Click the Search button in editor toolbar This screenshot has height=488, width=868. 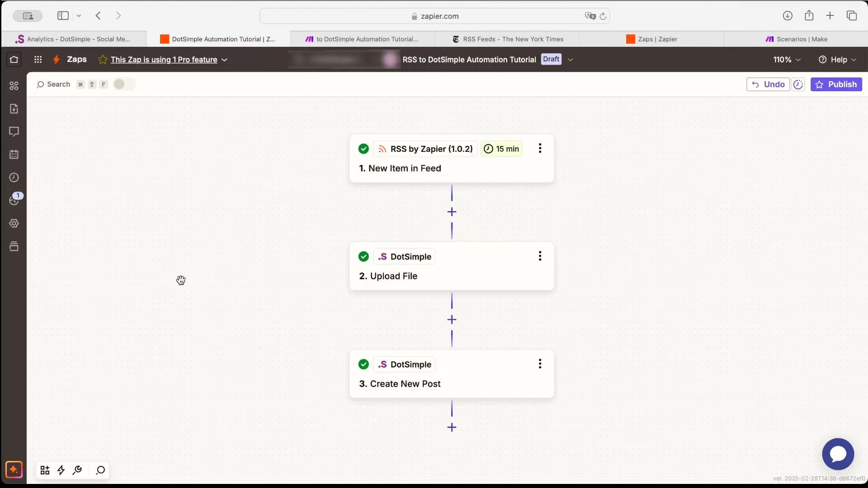click(x=53, y=84)
